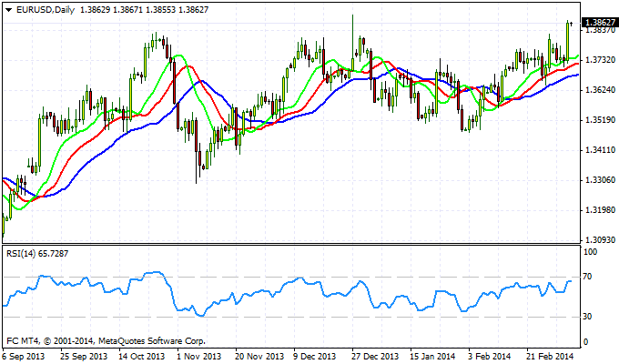Image resolution: width=619 pixels, height=364 pixels.
Task: Select the RSI(14) 65.7287 indicator label
Action: pos(37,254)
